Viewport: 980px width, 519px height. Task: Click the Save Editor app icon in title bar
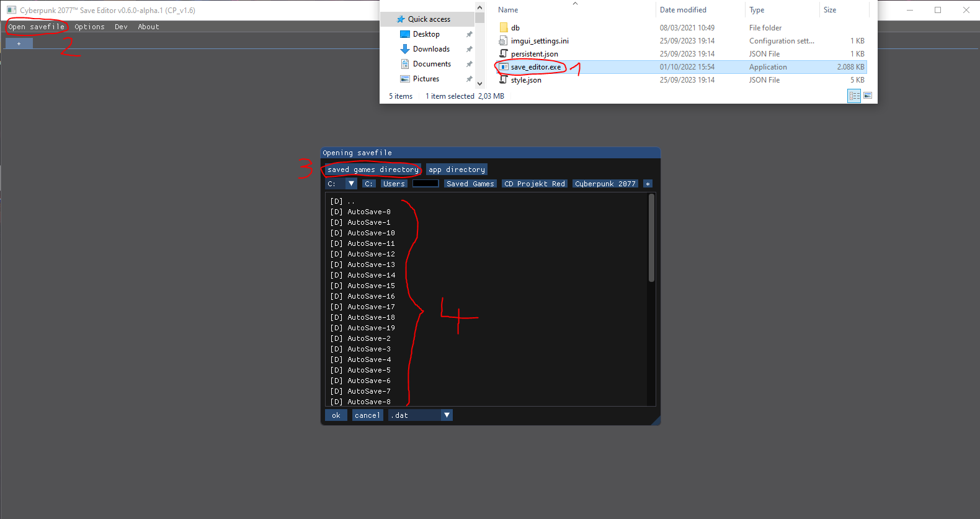click(11, 10)
